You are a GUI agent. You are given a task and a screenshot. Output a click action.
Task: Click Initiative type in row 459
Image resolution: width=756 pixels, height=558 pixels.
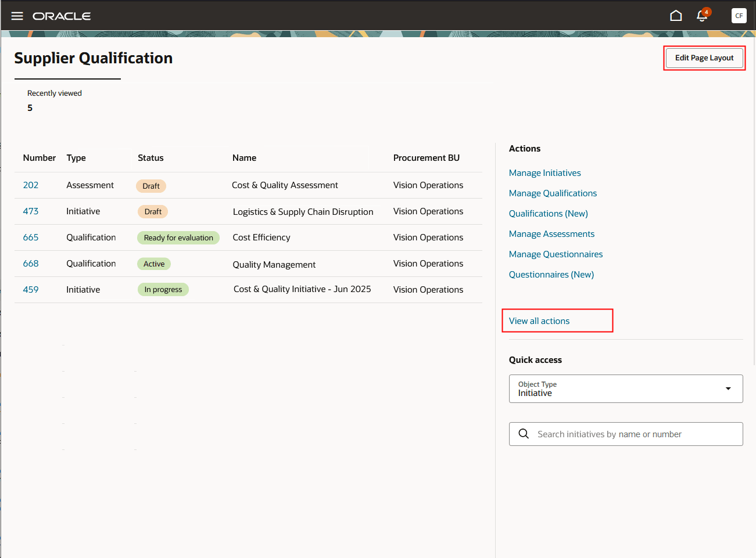83,290
